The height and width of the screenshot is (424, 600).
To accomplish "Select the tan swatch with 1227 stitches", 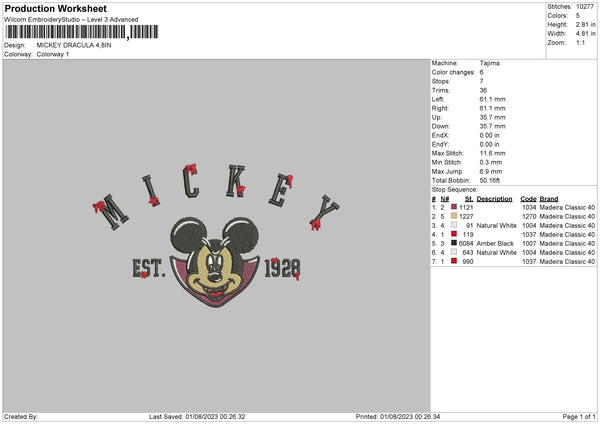I will point(454,215).
